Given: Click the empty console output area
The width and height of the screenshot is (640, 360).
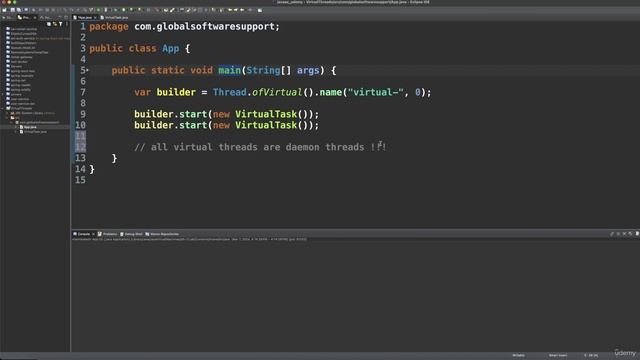Looking at the screenshot, I should pos(355,296).
